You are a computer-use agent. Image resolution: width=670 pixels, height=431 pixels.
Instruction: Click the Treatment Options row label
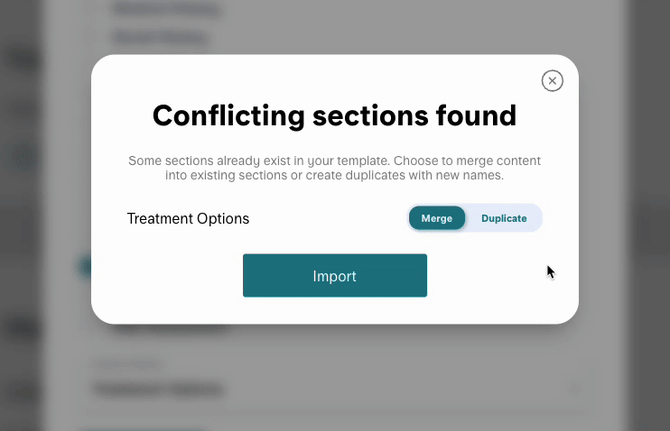coord(188,218)
